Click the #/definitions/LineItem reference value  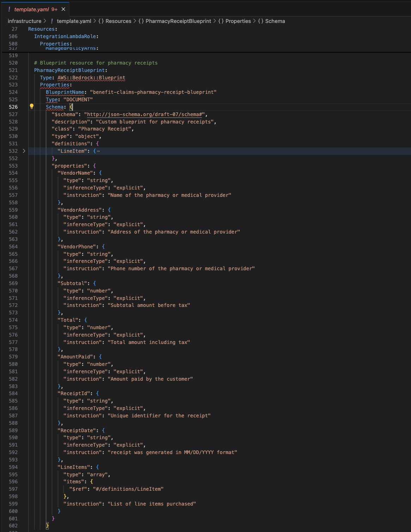128,489
